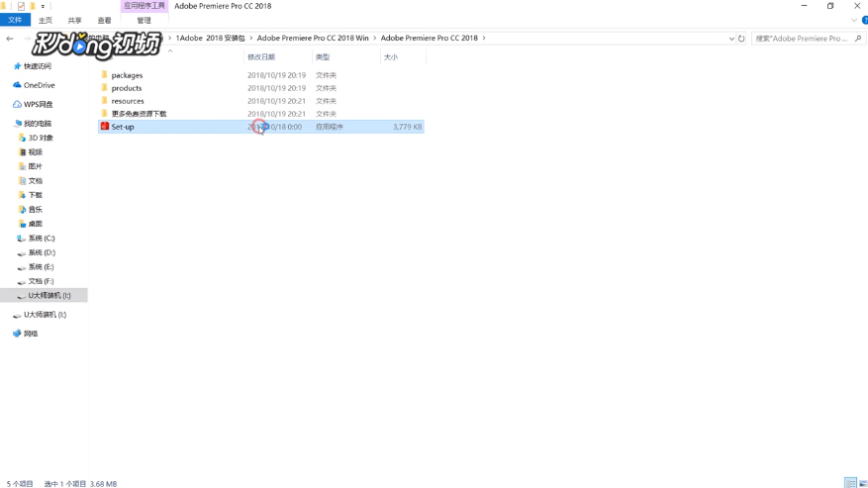Open 快速访问 in the sidebar
Screen dimensions: 868x488
tap(37, 66)
